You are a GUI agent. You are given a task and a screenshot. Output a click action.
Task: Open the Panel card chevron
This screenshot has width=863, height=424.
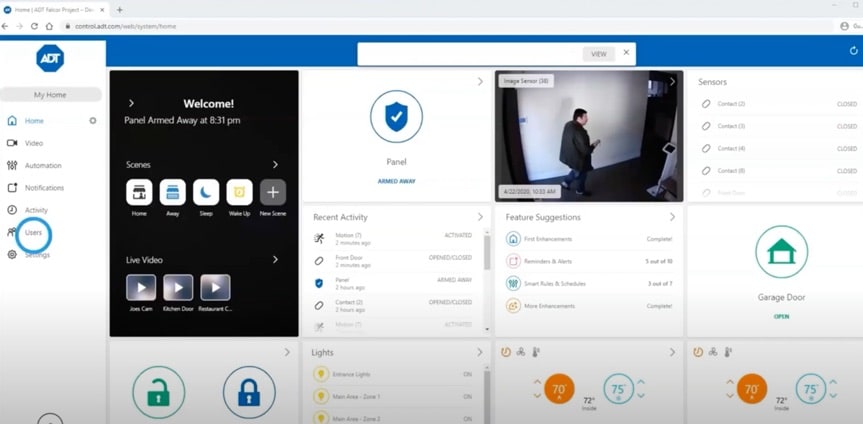point(480,81)
